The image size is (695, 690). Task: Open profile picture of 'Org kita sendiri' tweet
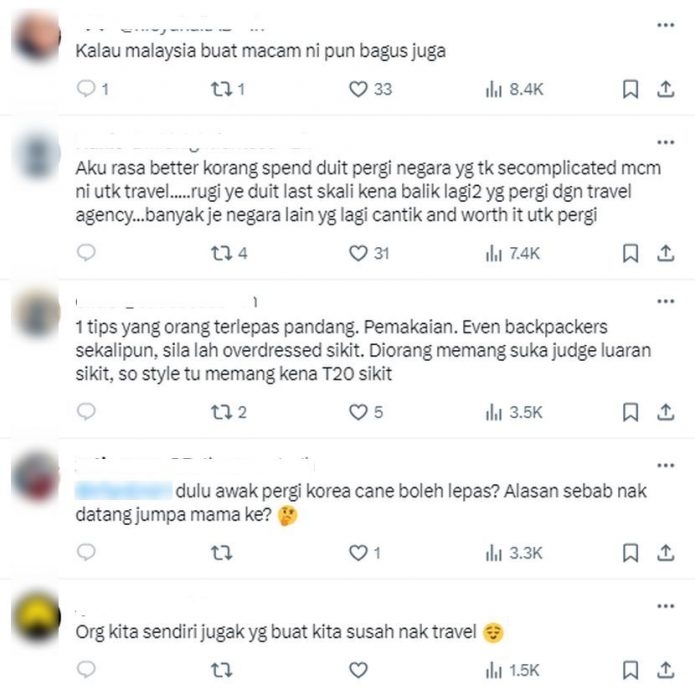[36, 617]
